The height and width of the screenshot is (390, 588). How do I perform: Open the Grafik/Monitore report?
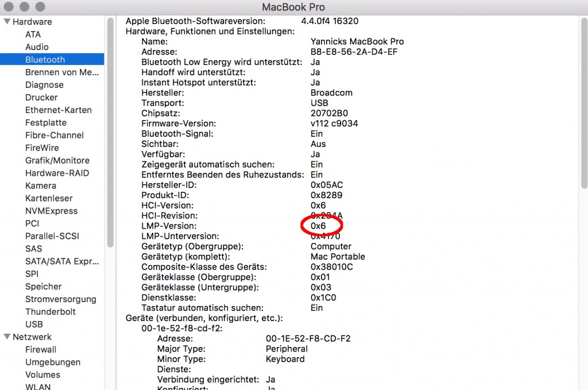tap(55, 160)
